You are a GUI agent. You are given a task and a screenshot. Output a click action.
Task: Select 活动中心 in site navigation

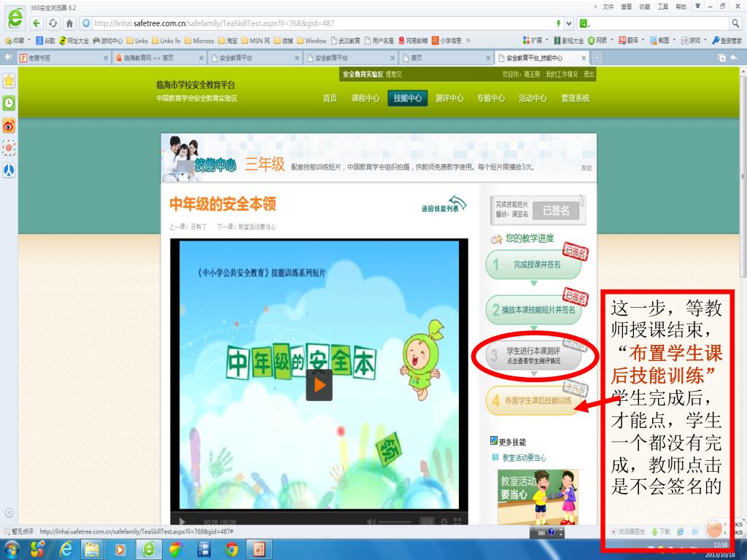point(533,98)
